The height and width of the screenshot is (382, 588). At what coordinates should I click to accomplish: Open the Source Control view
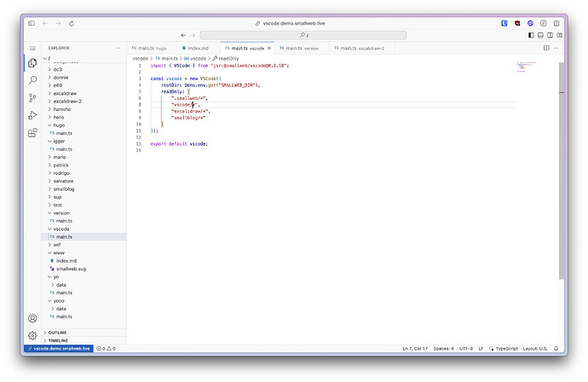32,97
